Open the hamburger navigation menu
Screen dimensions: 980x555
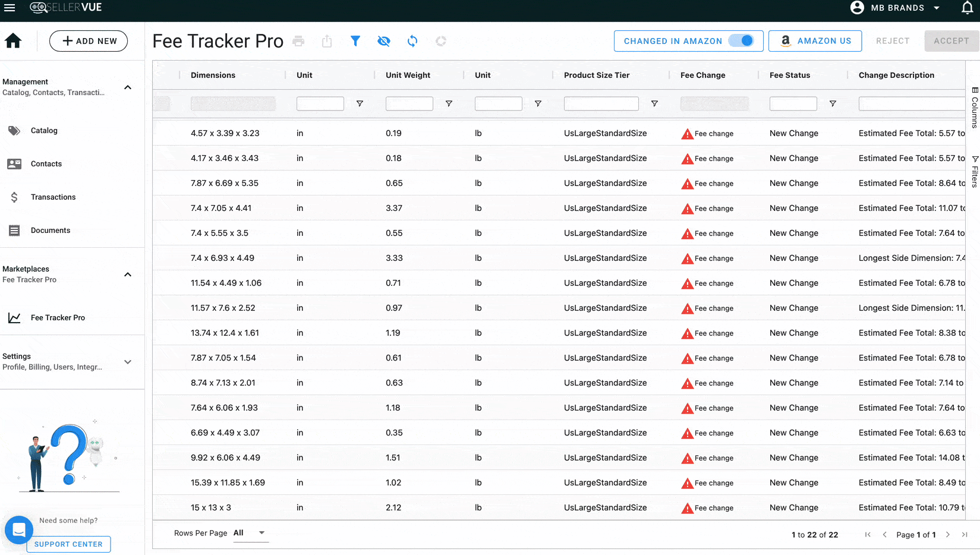click(10, 8)
